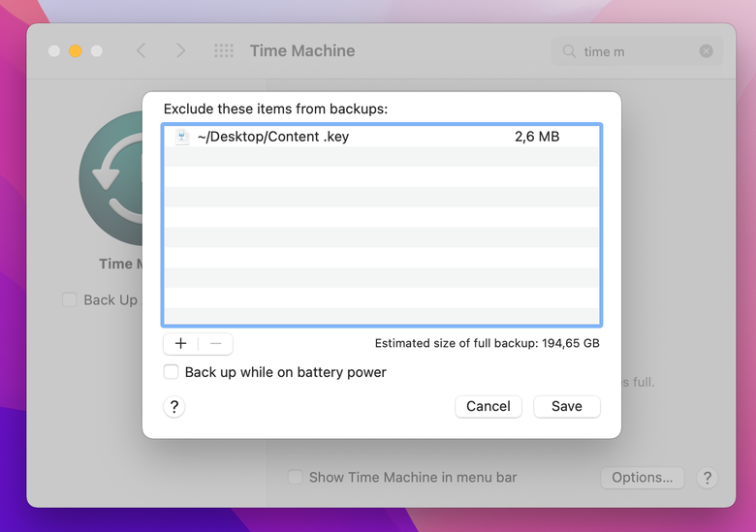
Task: Toggle the Back Up Automatically checkbox
Action: 70,299
